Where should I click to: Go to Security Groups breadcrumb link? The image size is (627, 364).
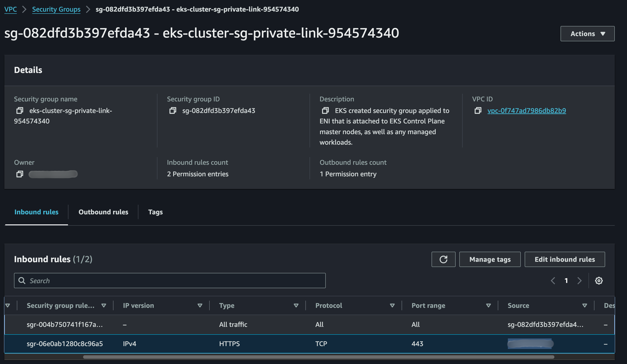click(x=56, y=9)
